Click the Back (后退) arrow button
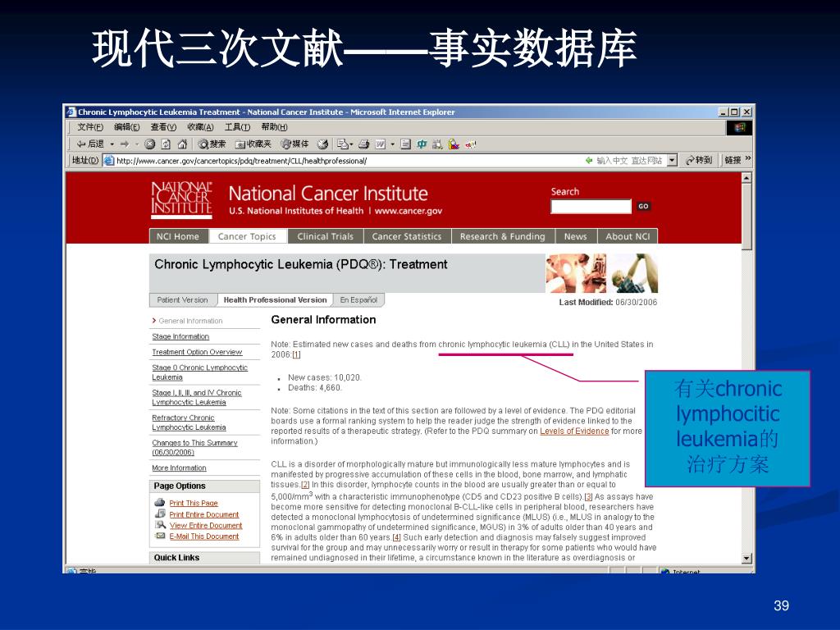The height and width of the screenshot is (630, 840). click(90, 144)
